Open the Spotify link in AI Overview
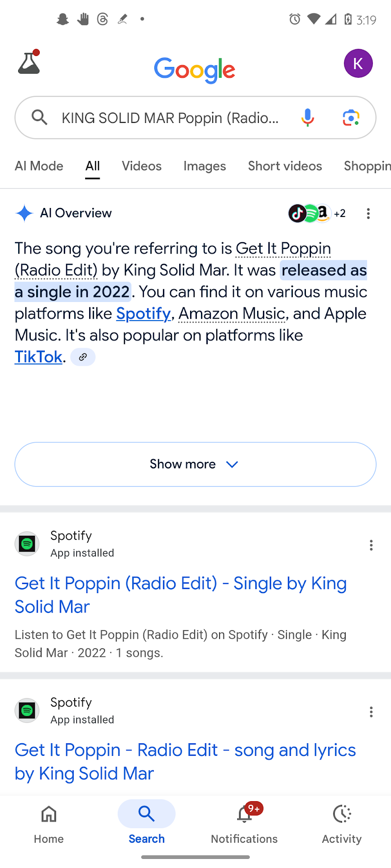 pos(143,314)
